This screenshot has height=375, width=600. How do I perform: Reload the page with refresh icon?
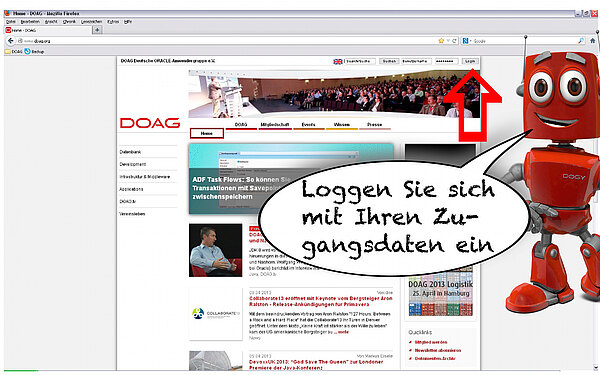point(454,41)
